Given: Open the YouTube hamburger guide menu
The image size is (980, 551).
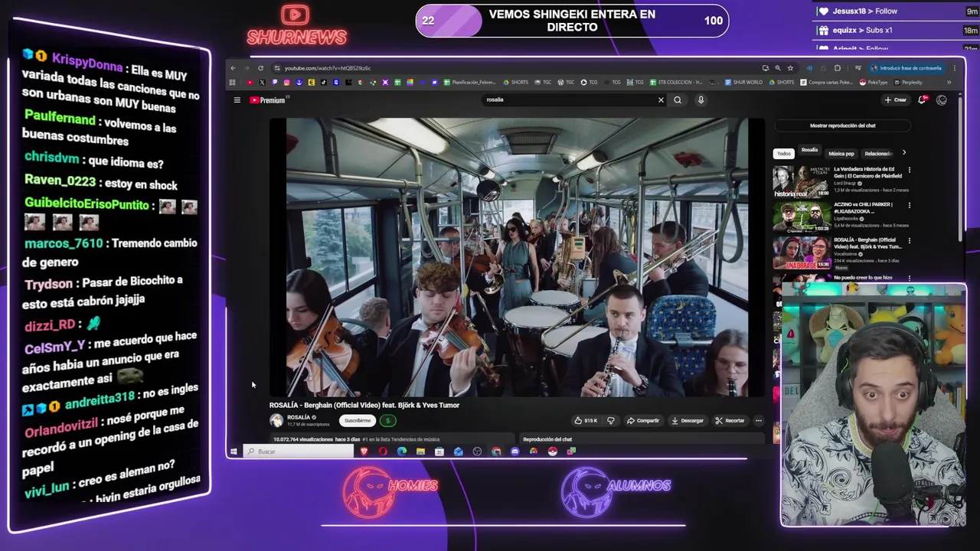Looking at the screenshot, I should (237, 100).
